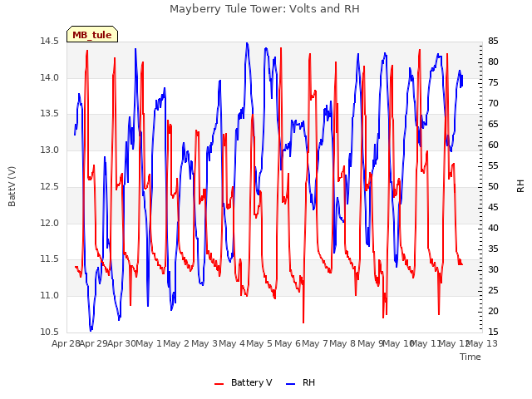The width and height of the screenshot is (532, 399).
Task: Click the May 2 date label
Action: click(x=176, y=344)
